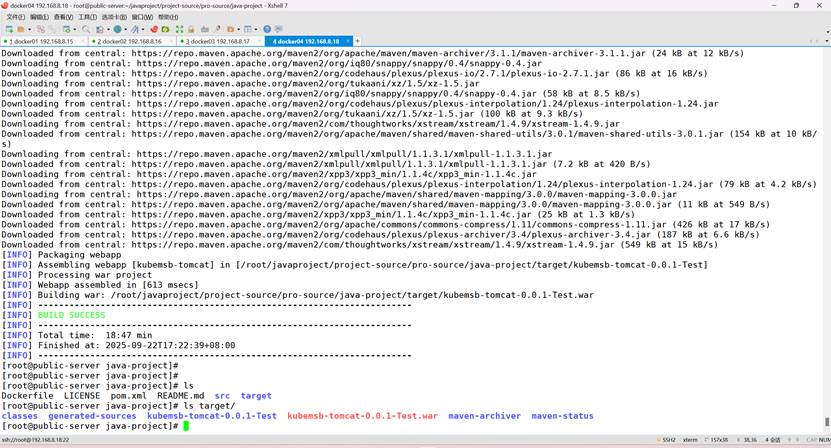The image size is (831, 448).
Task: Click the blue kubemsb-tomcat-0.0.1-Test directory name
Action: coord(212,416)
